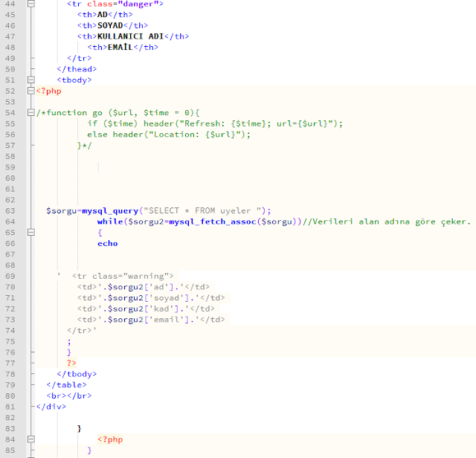476x458 pixels.
Task: Click the '</div>' closing tag
Action: pos(51,407)
